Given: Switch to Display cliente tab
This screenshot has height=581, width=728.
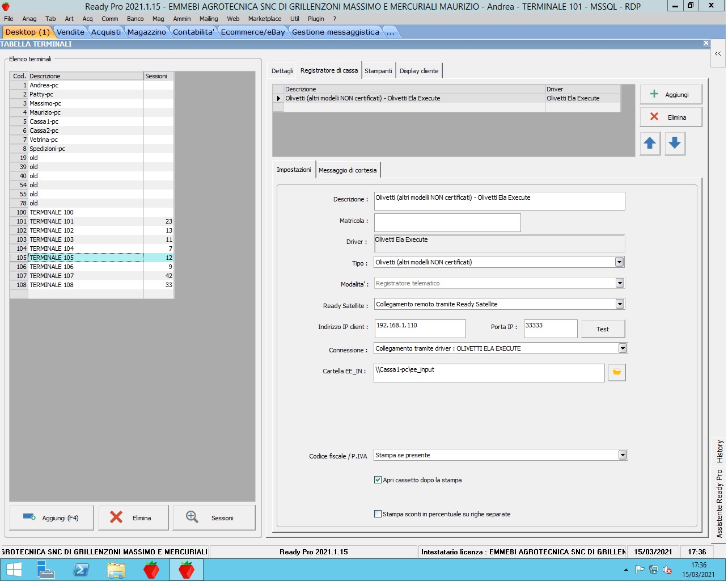Looking at the screenshot, I should point(419,71).
